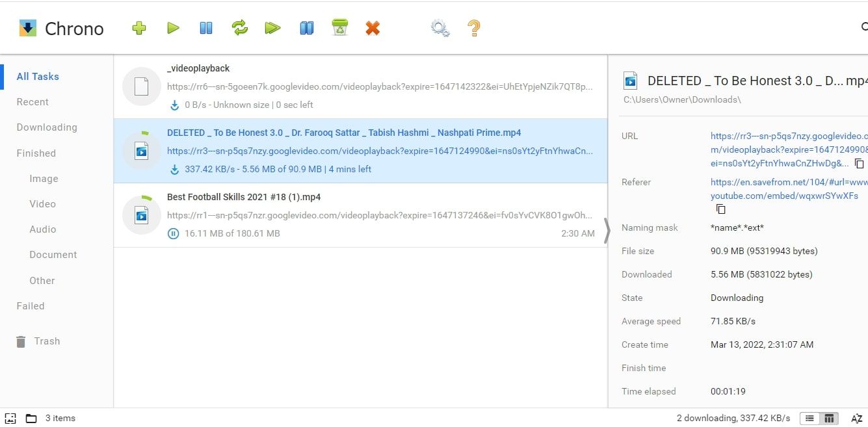Image resolution: width=868 pixels, height=427 pixels.
Task: Click the Trash bin icon in sidebar
Action: tap(21, 341)
